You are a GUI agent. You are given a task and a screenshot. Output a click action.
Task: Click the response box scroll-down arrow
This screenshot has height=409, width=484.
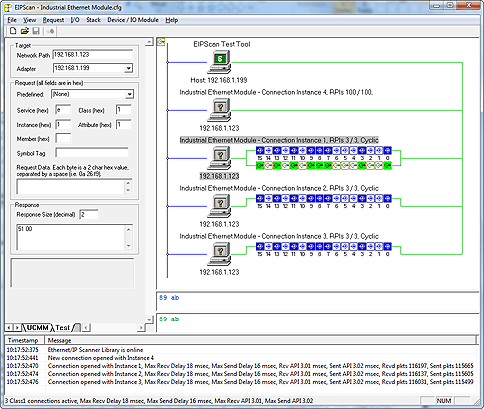[x=129, y=246]
